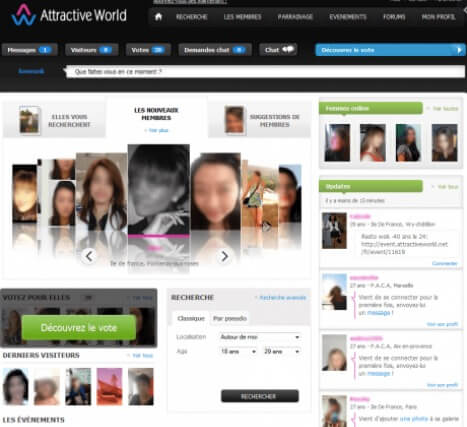
Task: Select the Elles vous recherchent tab
Action: [x=54, y=120]
